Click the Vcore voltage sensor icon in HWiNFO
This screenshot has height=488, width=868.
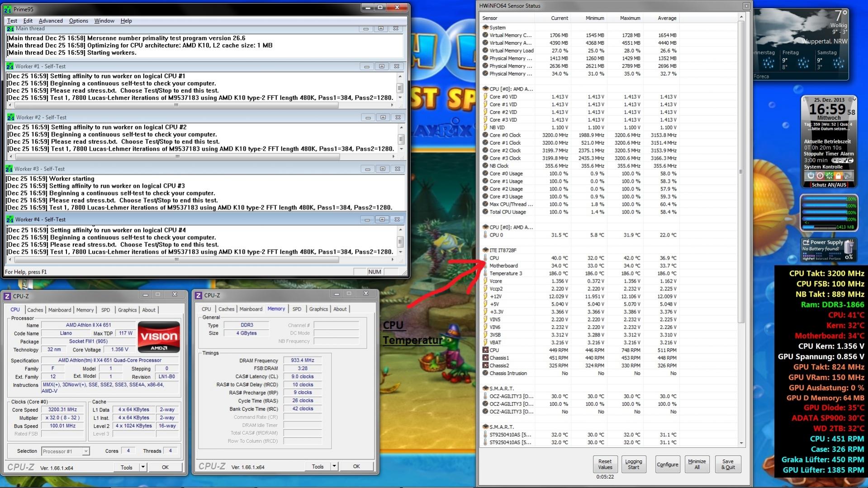(x=485, y=281)
